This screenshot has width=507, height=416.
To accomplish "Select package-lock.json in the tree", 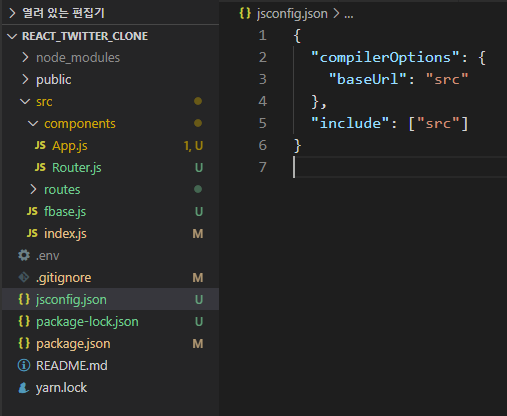I will tap(87, 322).
